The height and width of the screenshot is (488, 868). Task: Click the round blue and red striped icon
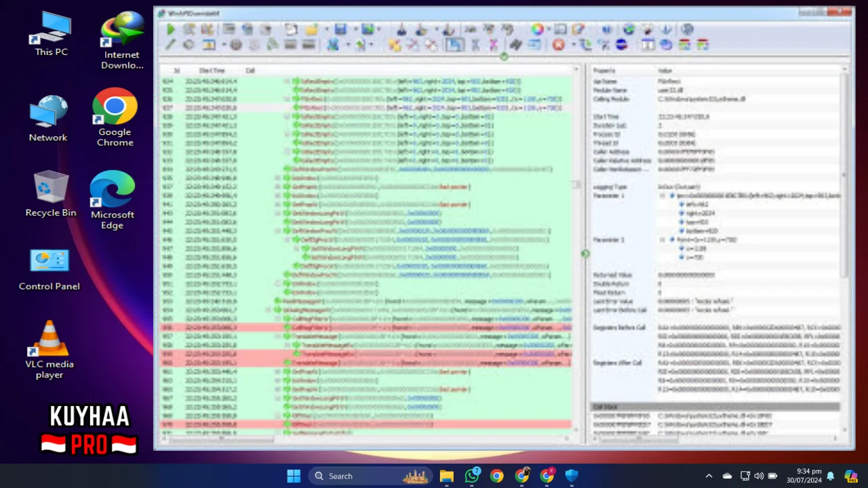(621, 45)
